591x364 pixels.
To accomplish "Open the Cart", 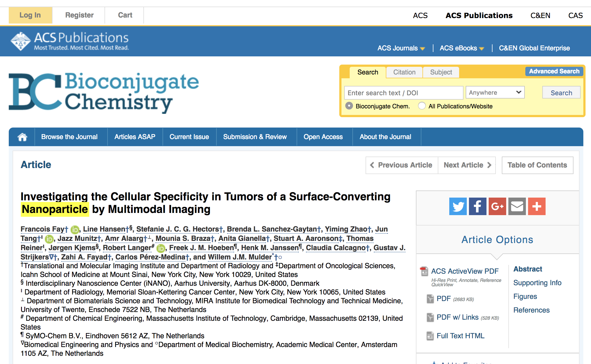I will 125,15.
